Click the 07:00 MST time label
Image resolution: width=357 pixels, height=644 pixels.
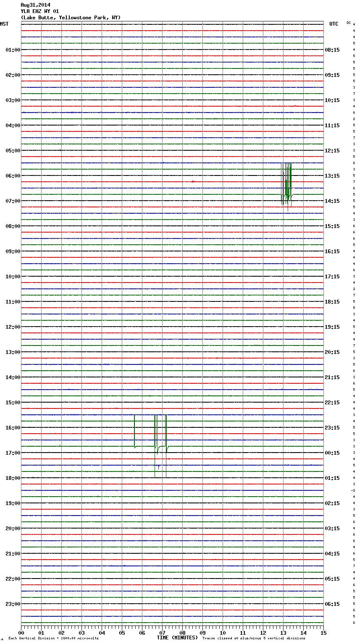click(13, 201)
